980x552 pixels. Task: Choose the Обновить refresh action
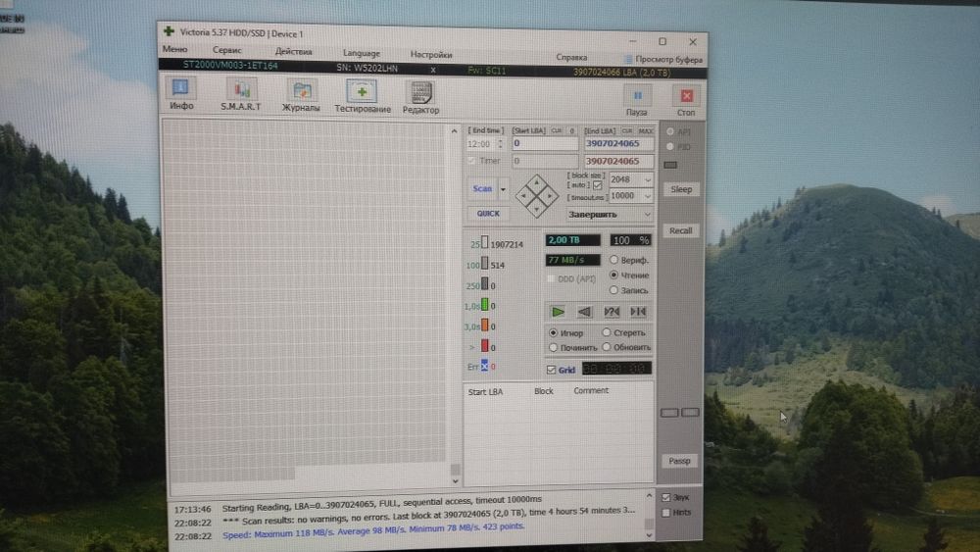[x=626, y=347]
